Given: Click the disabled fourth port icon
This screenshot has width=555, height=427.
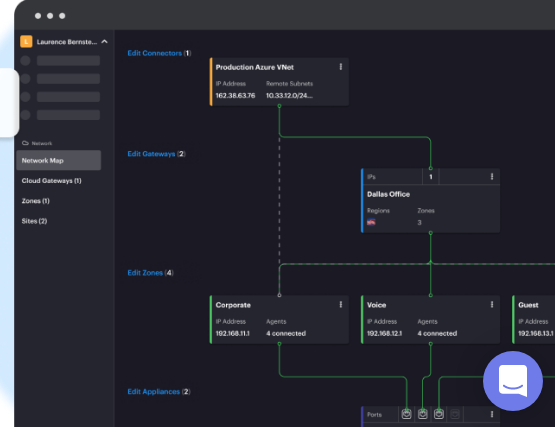Looking at the screenshot, I should click(x=455, y=414).
